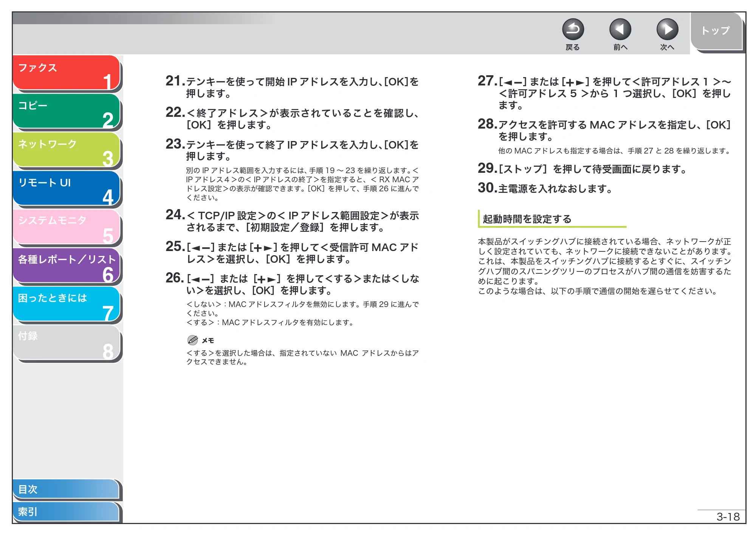756x535 pixels.
Task: Click the 起動時間を設定する section heading
Action: [527, 219]
